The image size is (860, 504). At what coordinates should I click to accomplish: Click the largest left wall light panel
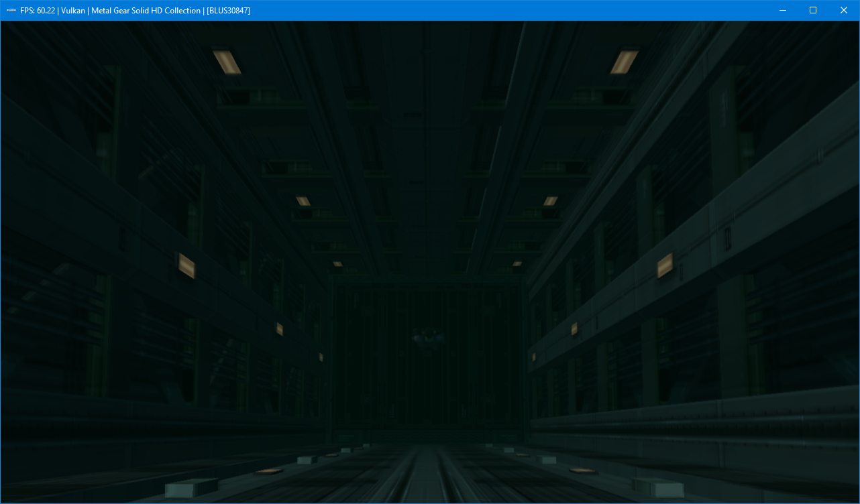(x=186, y=265)
